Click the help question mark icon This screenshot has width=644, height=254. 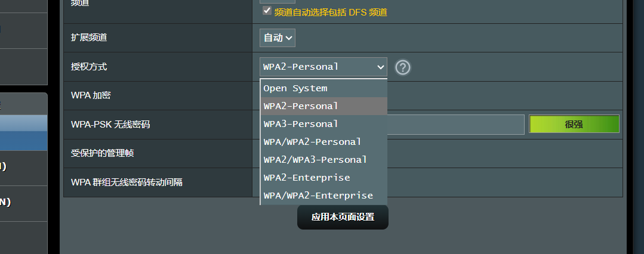point(403,67)
